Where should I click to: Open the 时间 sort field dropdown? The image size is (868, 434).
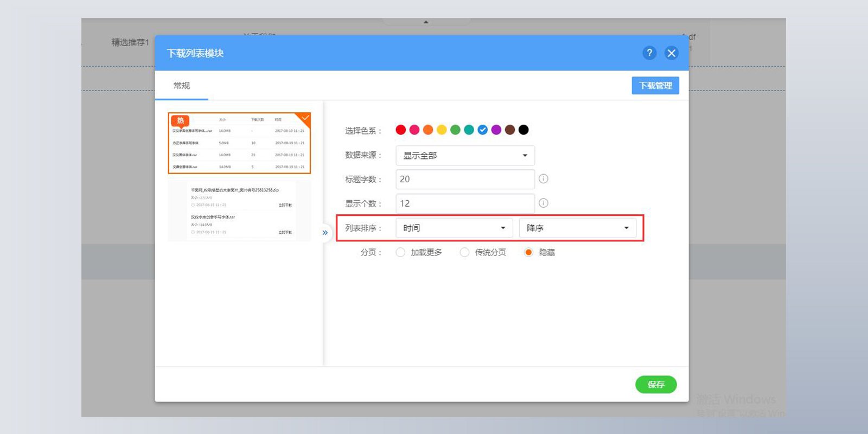pyautogui.click(x=454, y=228)
